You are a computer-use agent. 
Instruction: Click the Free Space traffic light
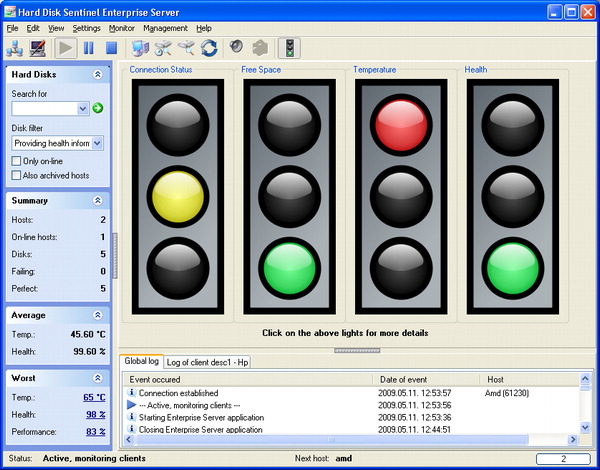(x=290, y=197)
